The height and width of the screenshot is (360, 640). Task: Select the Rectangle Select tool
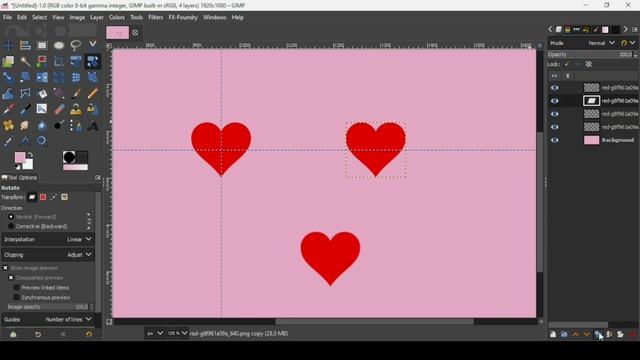coord(42,45)
